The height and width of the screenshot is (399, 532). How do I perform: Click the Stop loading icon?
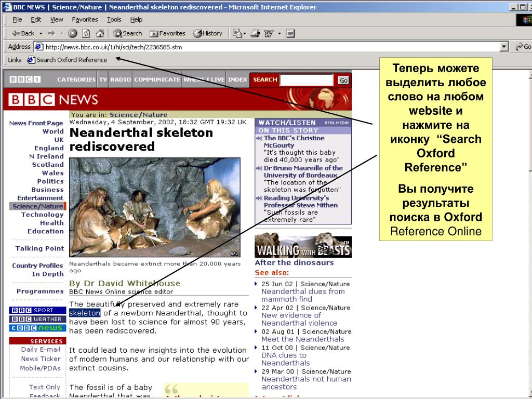[72, 33]
